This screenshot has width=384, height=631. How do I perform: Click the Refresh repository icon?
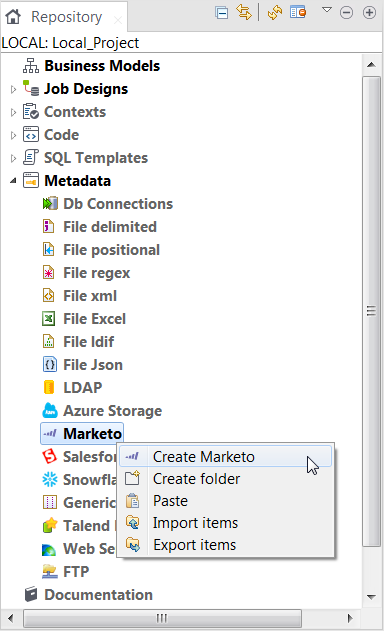coord(275,12)
